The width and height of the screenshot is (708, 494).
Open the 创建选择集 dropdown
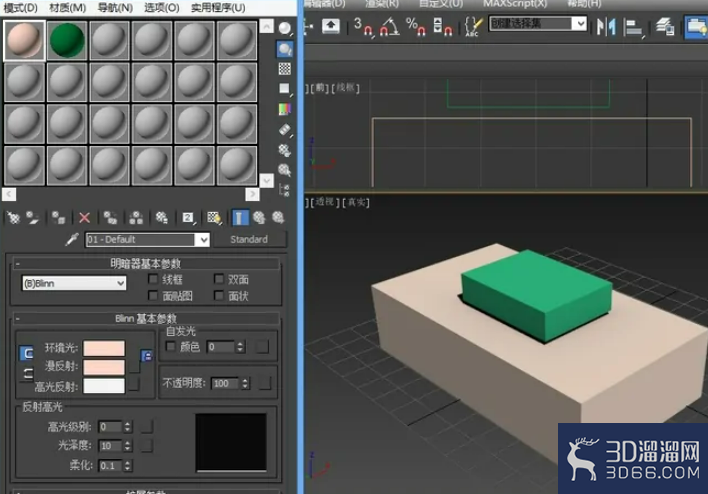pyautogui.click(x=579, y=23)
